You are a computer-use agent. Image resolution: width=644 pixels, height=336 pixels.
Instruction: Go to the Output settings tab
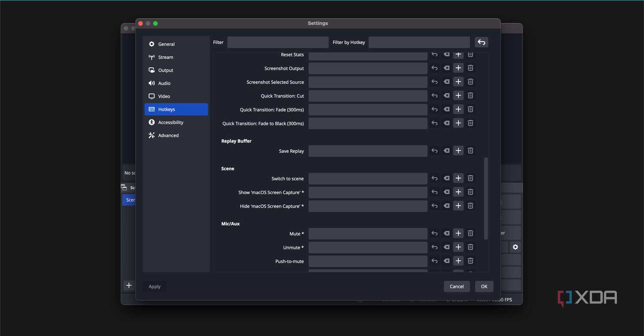(176, 70)
